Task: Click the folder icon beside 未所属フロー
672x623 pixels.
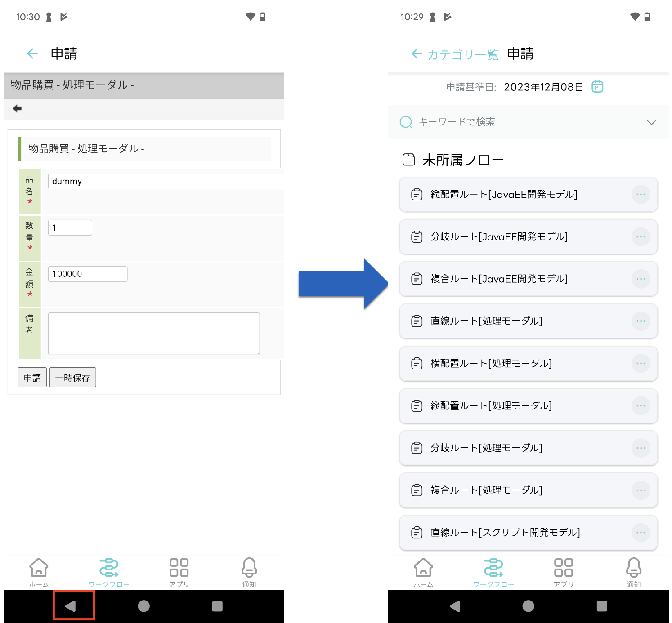Action: coord(409,160)
